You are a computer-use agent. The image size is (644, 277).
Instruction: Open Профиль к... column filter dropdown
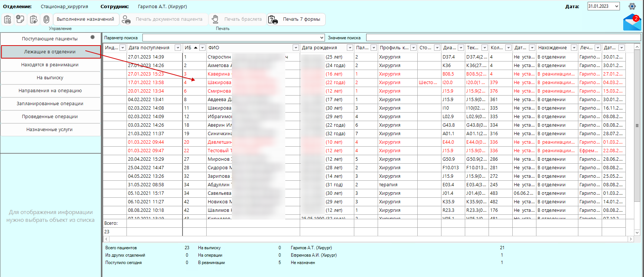coord(413,48)
